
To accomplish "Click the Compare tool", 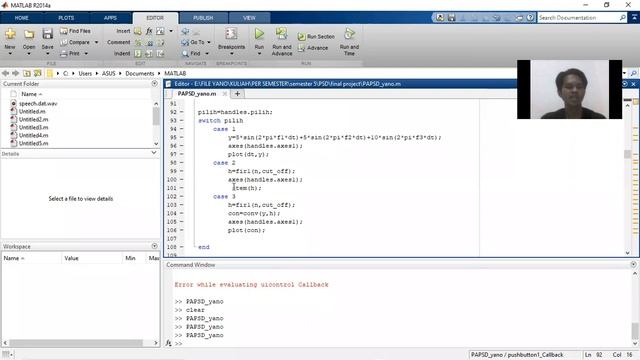I will click(75, 42).
